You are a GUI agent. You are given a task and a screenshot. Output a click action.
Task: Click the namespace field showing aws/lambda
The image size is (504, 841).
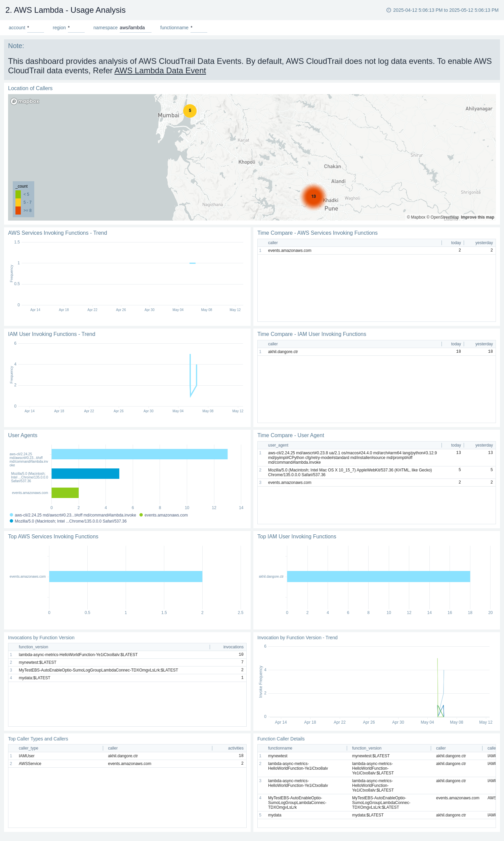(x=135, y=28)
